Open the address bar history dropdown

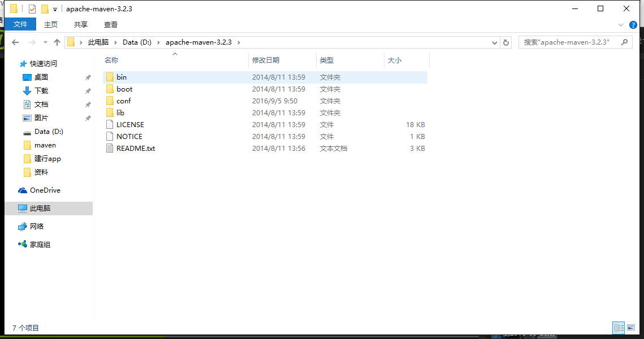[x=495, y=42]
